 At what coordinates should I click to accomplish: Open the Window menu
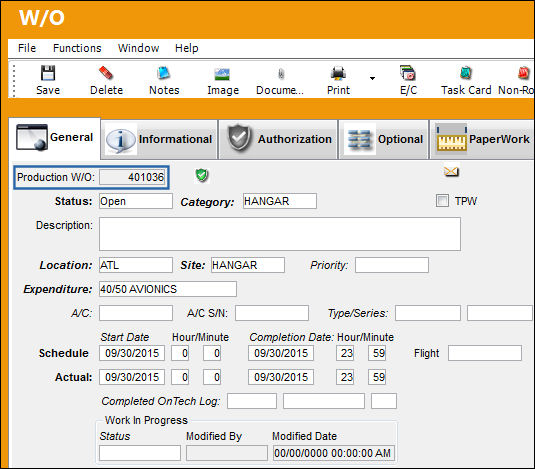[139, 48]
